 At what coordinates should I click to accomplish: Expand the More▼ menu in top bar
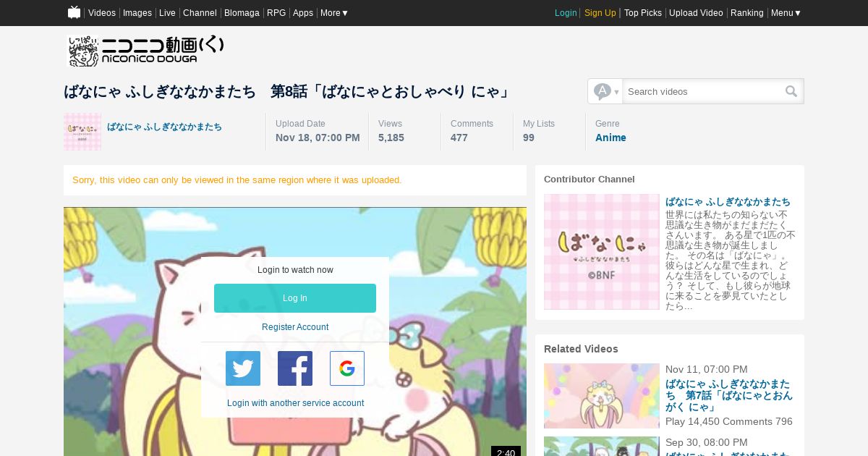(x=334, y=13)
